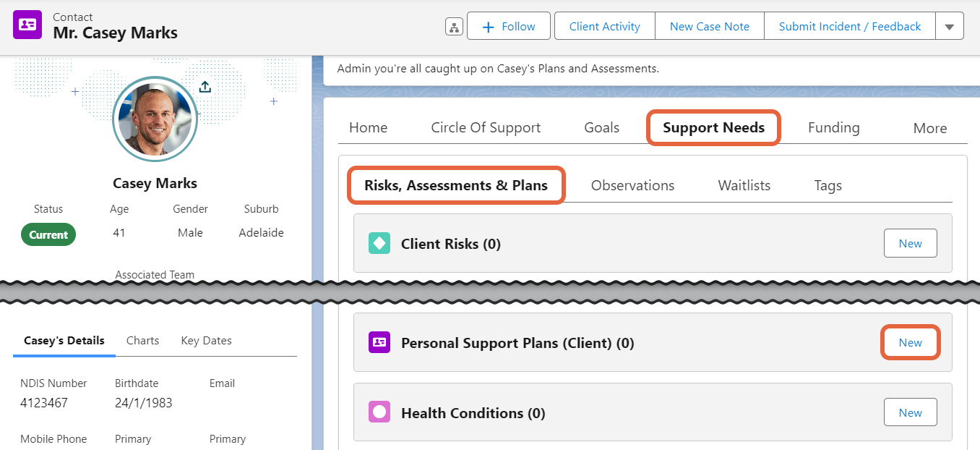Click the Client Risks diamond icon
The height and width of the screenshot is (450, 980).
point(379,243)
